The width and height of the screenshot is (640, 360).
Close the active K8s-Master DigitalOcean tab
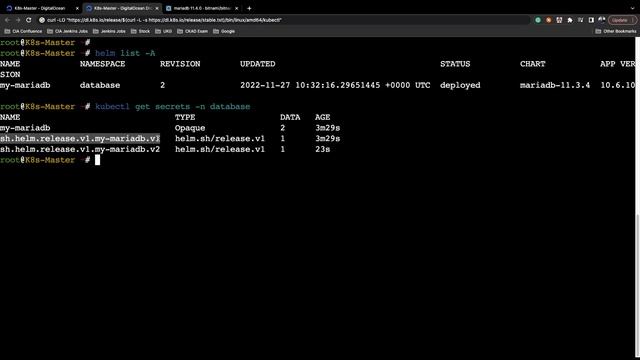[x=157, y=8]
